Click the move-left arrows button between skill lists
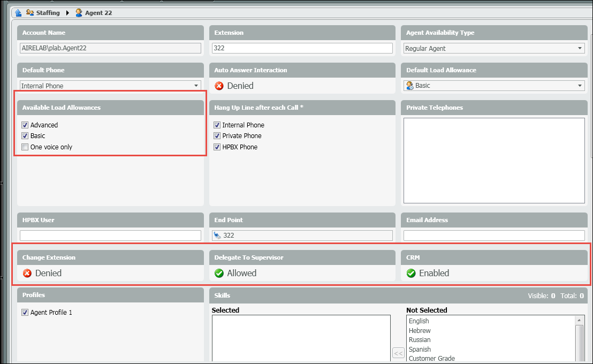 coord(398,353)
